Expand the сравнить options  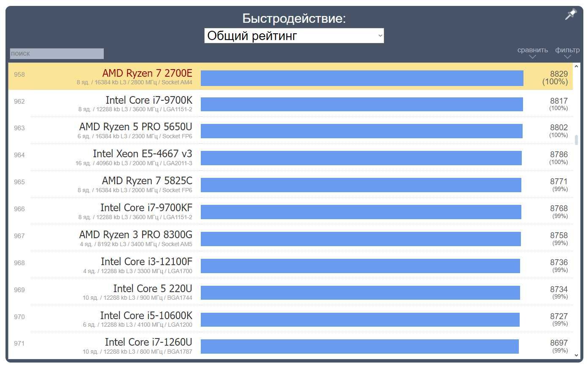click(532, 53)
